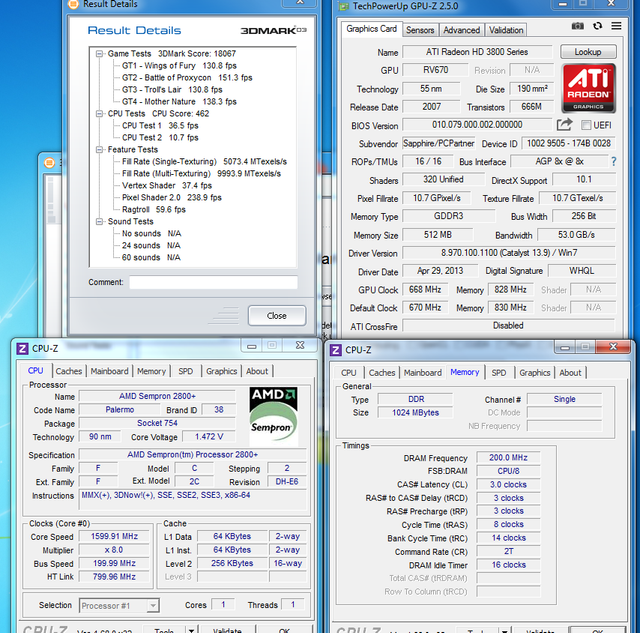Image resolution: width=640 pixels, height=633 pixels.
Task: Click the ATI CrossFire Disabled value
Action: [x=508, y=326]
